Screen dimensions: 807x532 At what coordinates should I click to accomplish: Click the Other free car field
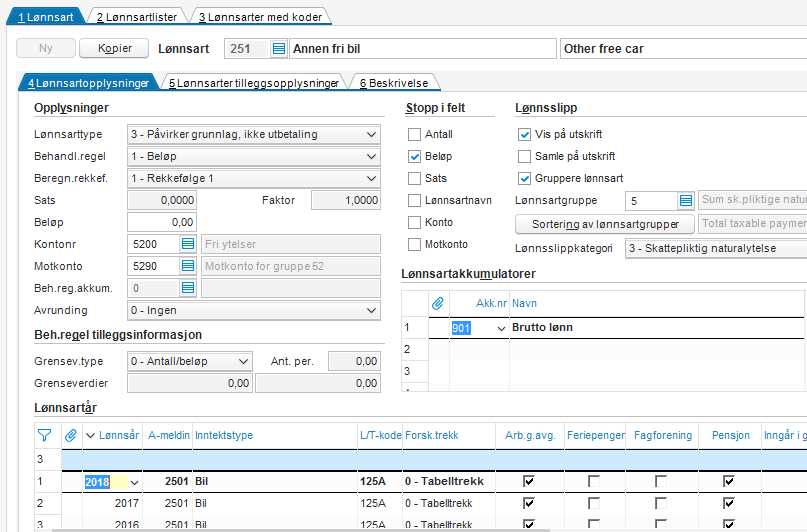pos(683,49)
